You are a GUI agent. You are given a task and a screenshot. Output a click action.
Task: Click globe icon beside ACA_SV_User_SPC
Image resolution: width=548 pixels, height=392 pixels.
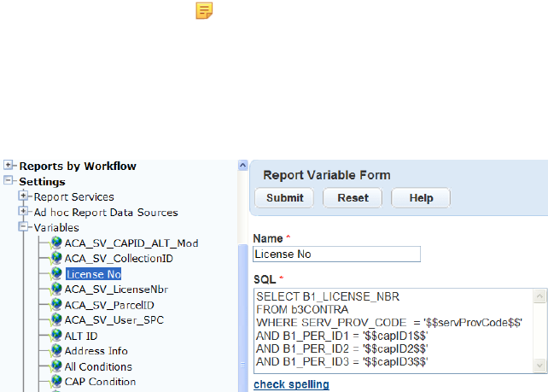56,319
